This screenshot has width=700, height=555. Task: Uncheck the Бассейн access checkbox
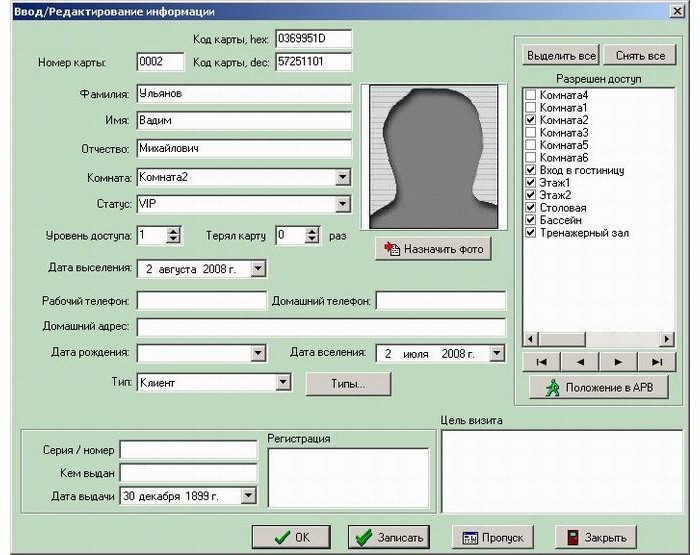pyautogui.click(x=531, y=220)
